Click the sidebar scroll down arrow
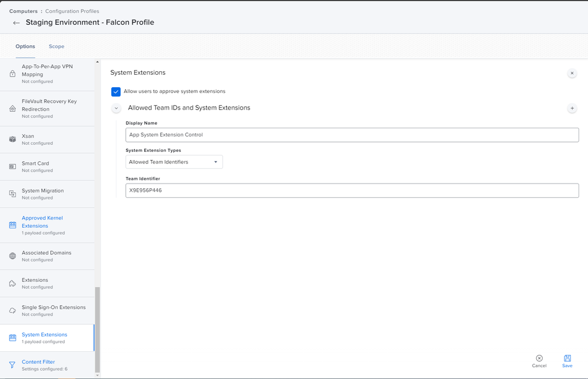This screenshot has width=588, height=379. [98, 375]
